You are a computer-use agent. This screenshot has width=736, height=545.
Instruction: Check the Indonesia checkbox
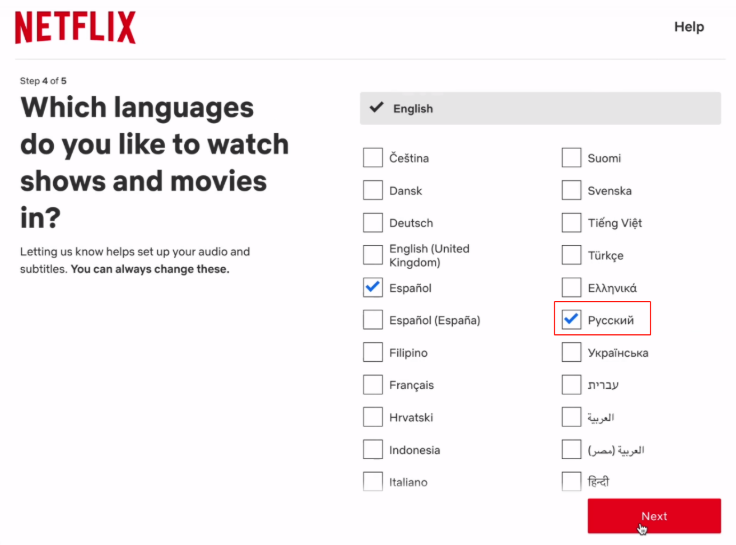373,449
